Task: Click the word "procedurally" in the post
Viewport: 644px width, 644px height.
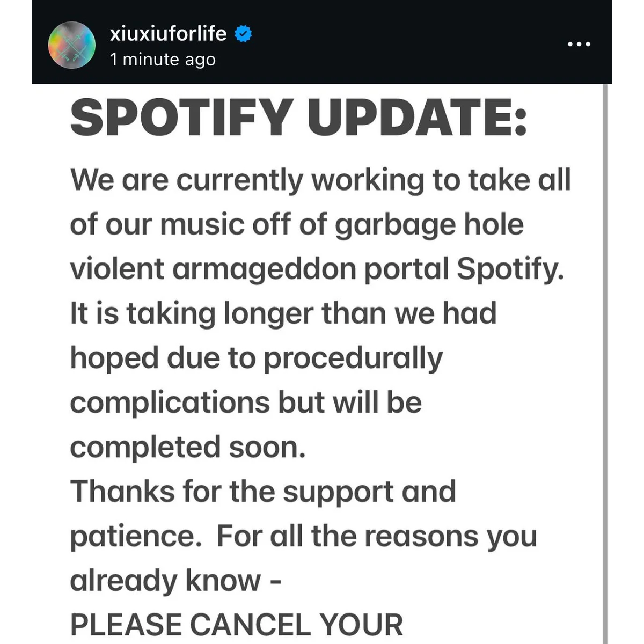Action: [x=353, y=358]
